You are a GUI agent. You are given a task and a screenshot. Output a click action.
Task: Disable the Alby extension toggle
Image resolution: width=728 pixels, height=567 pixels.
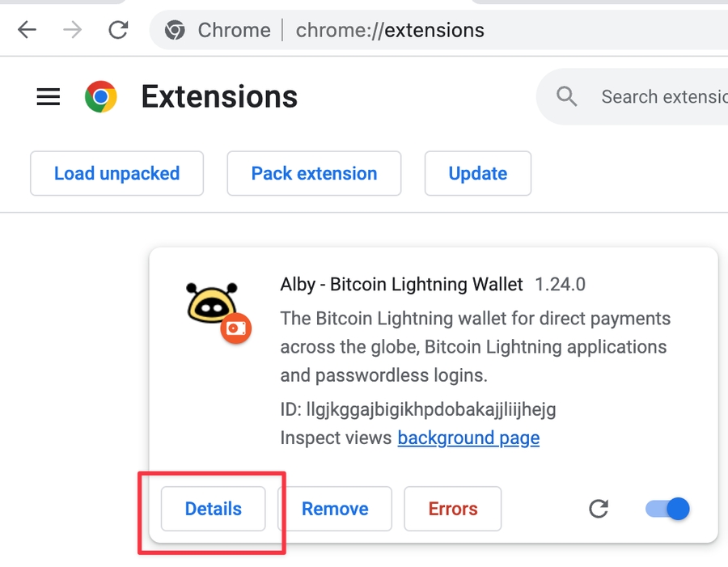click(667, 509)
